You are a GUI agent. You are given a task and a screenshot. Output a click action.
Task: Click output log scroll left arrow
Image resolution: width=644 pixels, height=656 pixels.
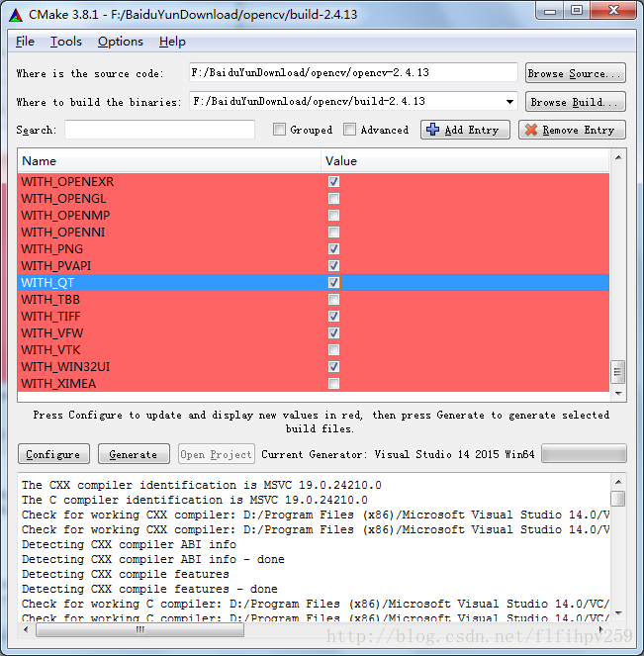26,629
